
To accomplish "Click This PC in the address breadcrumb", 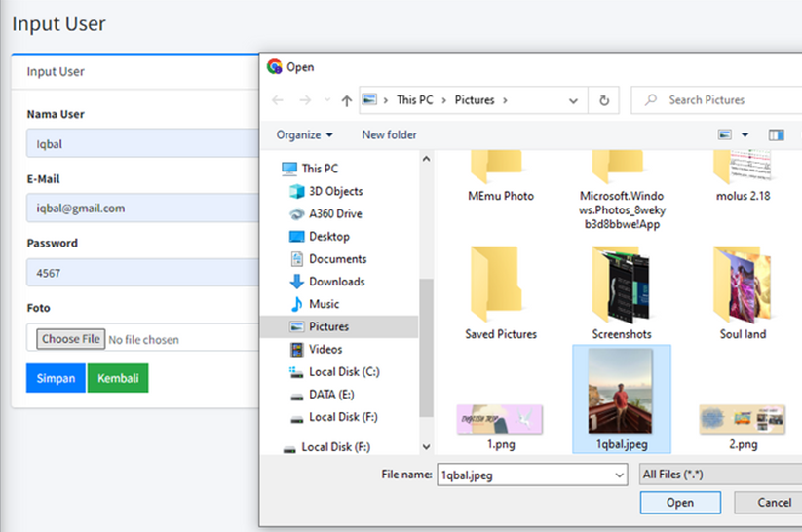I will (x=415, y=100).
